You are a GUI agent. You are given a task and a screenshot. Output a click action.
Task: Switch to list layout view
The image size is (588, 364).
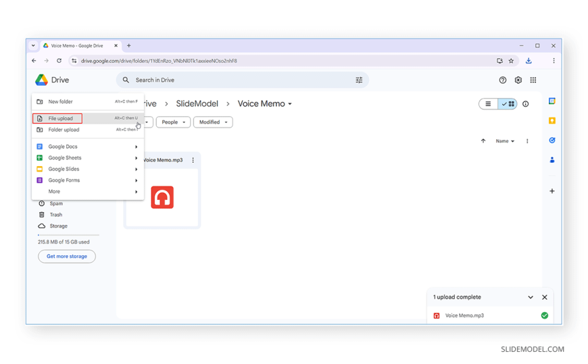tap(488, 104)
